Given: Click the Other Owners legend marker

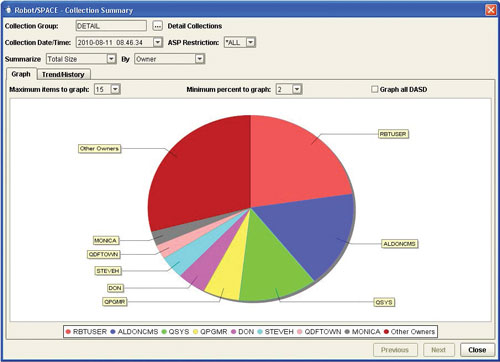Looking at the screenshot, I should (x=386, y=332).
